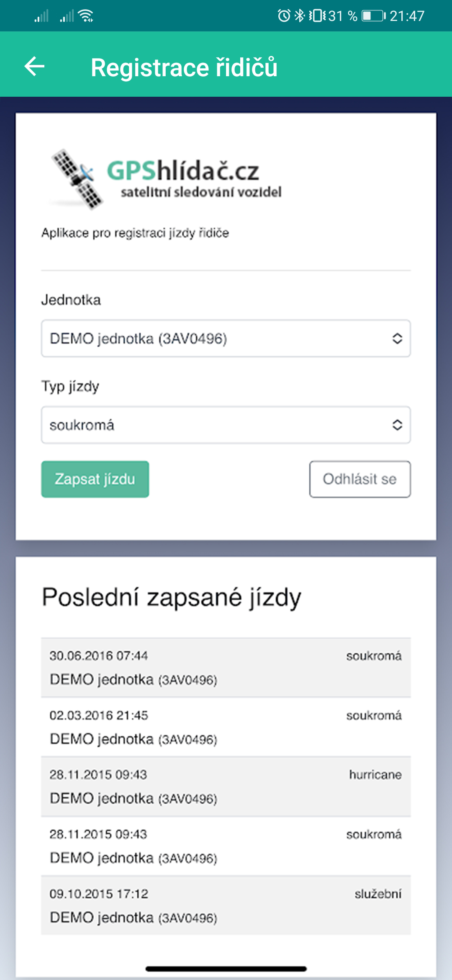Image resolution: width=452 pixels, height=980 pixels.
Task: Tap the Bluetooth status icon
Action: pos(300,16)
